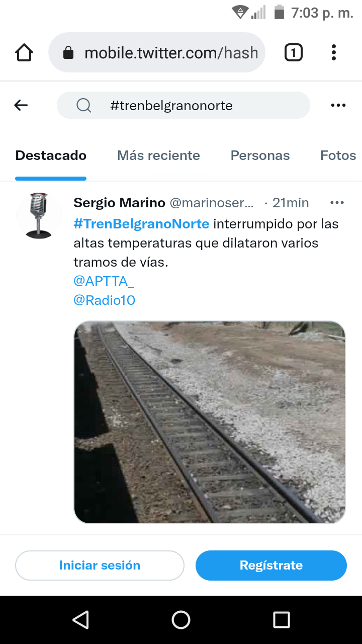
Task: Go back with the Twitter back arrow
Action: [x=21, y=105]
